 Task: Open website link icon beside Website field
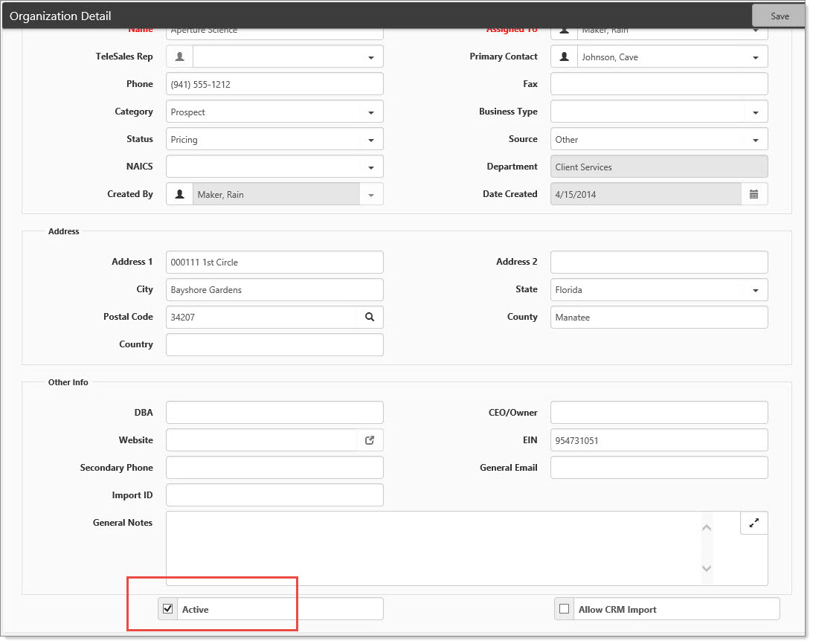[x=370, y=439]
